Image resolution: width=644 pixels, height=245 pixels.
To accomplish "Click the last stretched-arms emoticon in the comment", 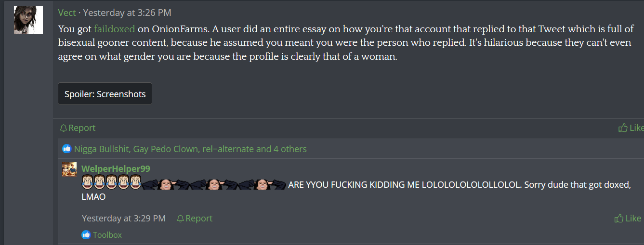I will [263, 184].
